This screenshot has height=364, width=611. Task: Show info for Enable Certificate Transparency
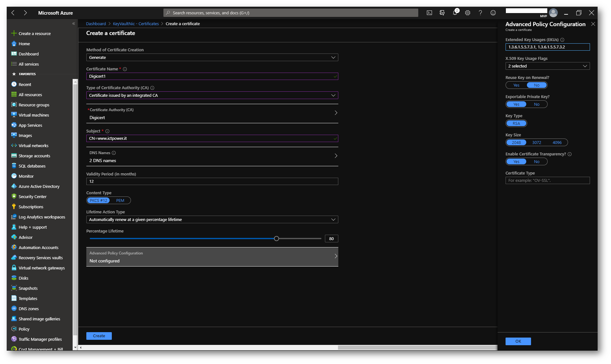click(x=570, y=154)
